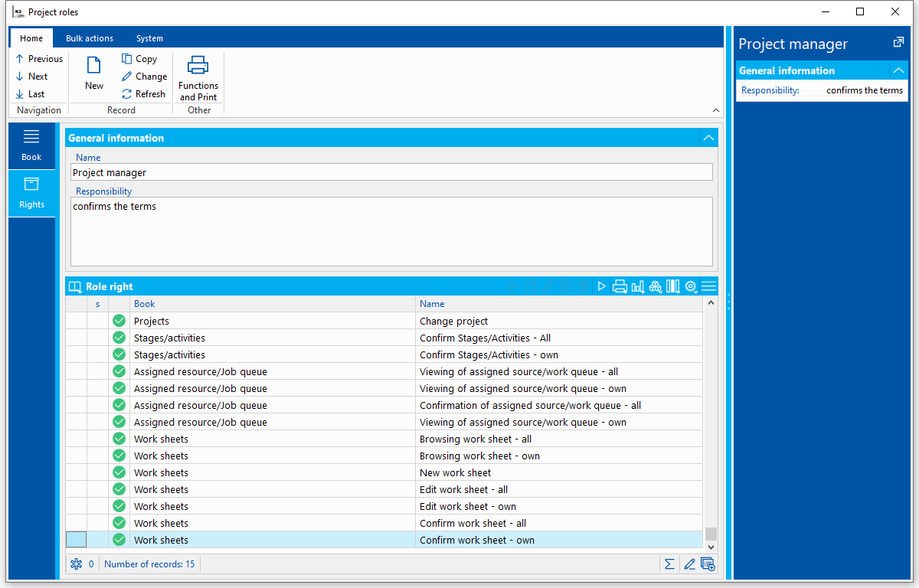This screenshot has width=919, height=588.
Task: Open the Book sidebar section
Action: (31, 145)
